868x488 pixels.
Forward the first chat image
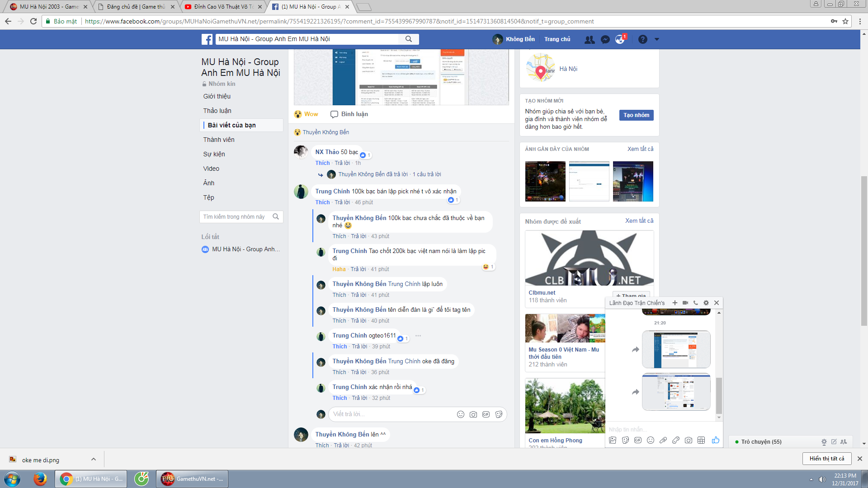coord(635,350)
